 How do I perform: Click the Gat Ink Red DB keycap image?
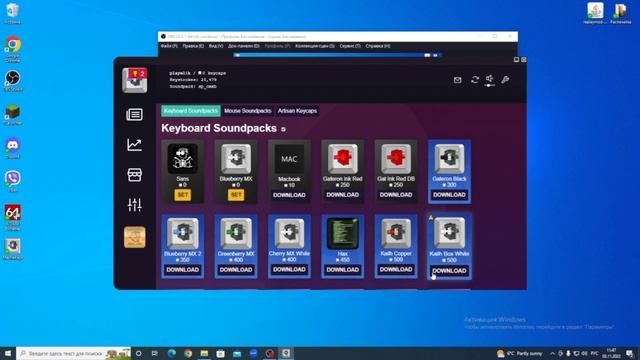click(396, 159)
